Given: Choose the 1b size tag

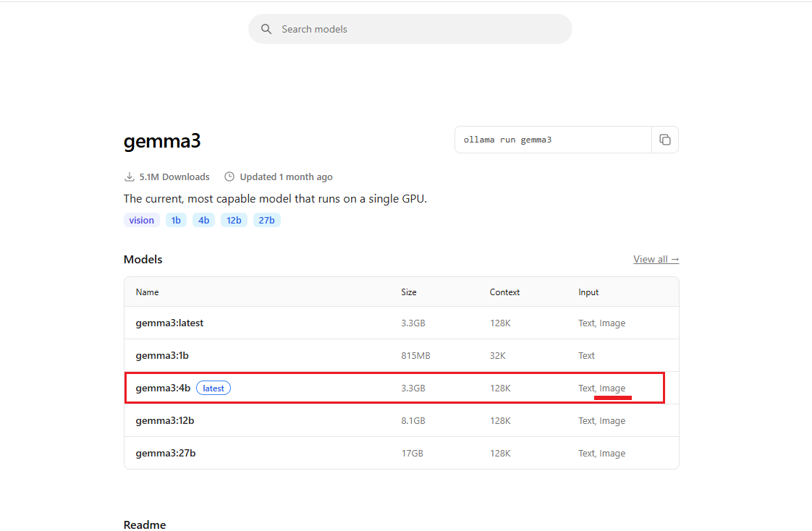Looking at the screenshot, I should (x=176, y=221).
